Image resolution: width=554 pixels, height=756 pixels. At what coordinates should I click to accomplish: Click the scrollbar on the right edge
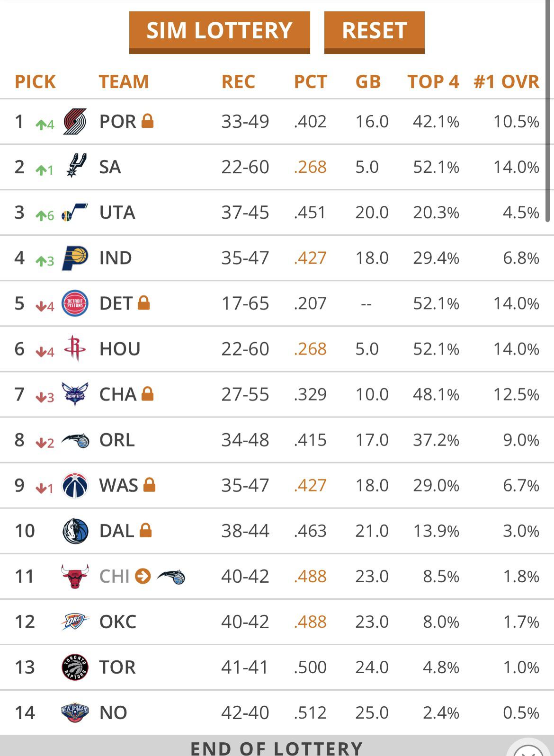coord(548,118)
